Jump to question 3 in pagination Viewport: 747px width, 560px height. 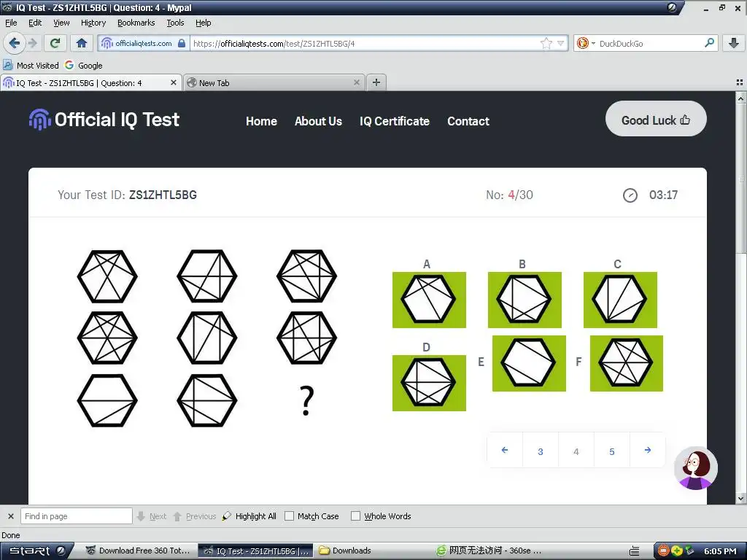coord(541,451)
